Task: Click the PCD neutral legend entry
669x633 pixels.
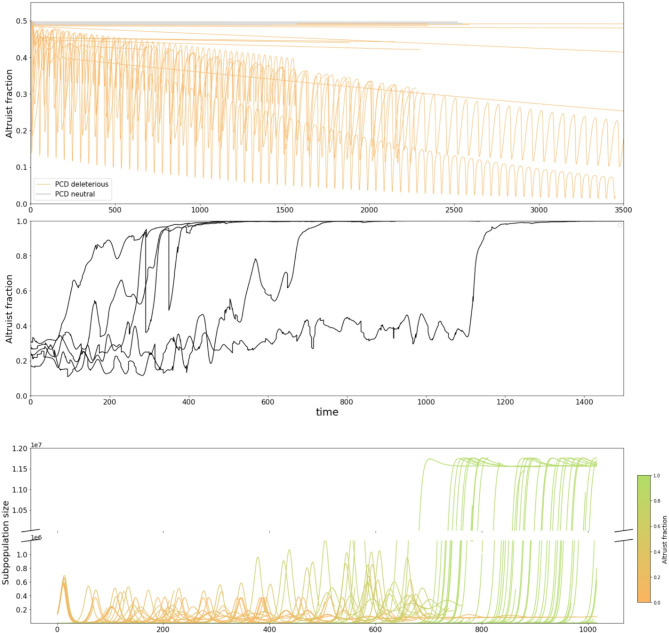Action: click(x=75, y=194)
